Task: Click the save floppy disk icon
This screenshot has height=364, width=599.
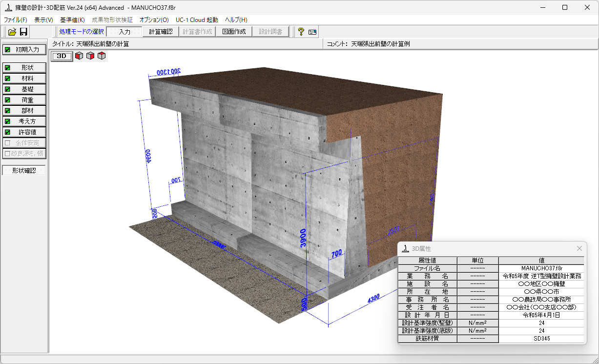Action: 23,32
